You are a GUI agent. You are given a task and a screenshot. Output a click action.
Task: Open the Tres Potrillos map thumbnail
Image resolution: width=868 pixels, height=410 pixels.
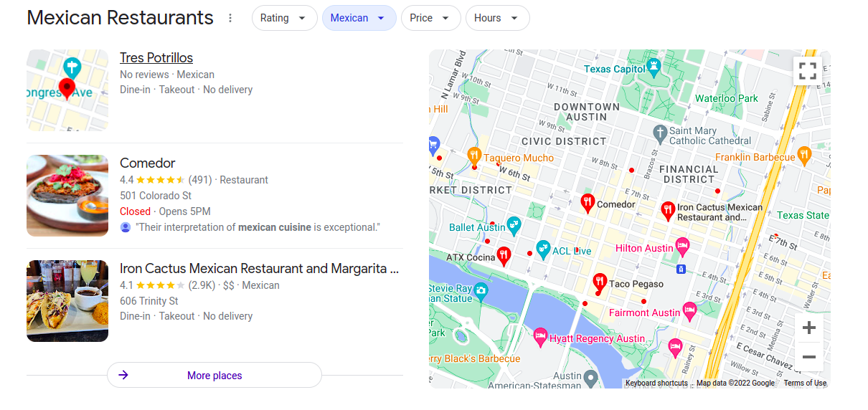tap(67, 90)
